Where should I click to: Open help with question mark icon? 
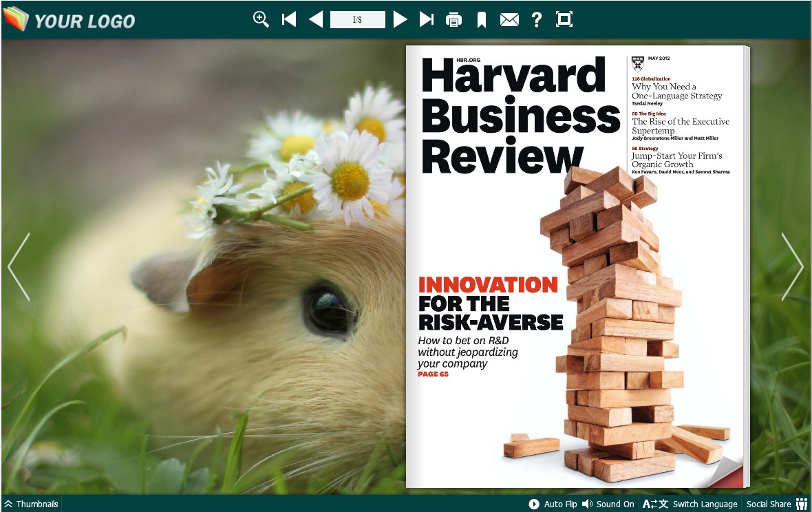pyautogui.click(x=537, y=20)
